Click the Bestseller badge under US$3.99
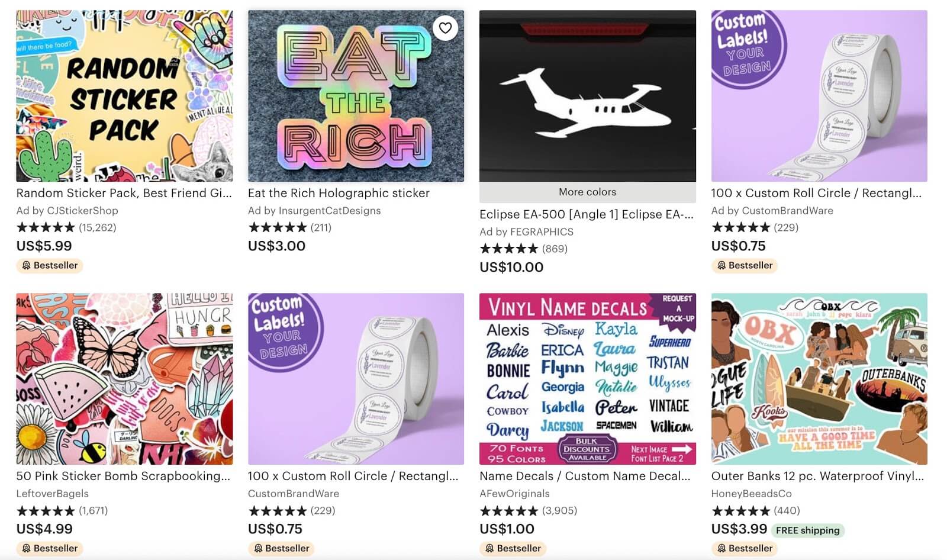Image resolution: width=947 pixels, height=560 pixels. tap(745, 548)
